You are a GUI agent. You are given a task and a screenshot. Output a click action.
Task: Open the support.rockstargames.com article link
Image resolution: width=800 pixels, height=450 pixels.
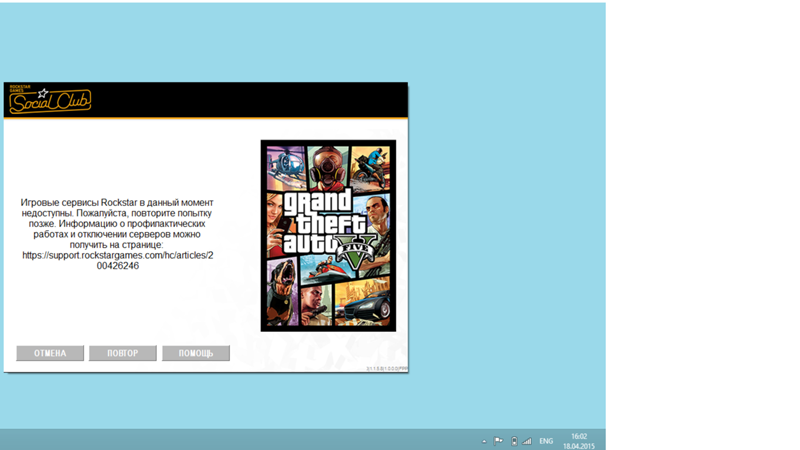point(118,260)
